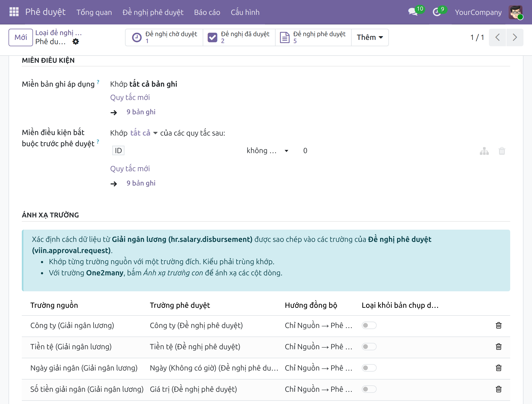Viewport: 532px width, 404px height.
Task: Open the Loại đề nghị breadcrumb link
Action: pyautogui.click(x=59, y=33)
